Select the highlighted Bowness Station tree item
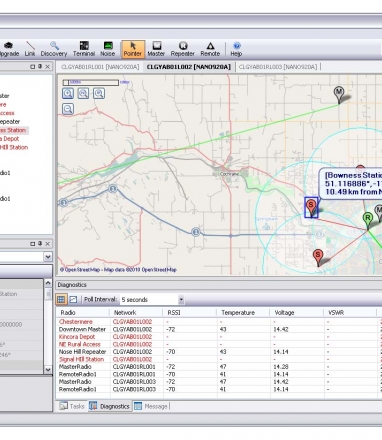 pos(14,130)
